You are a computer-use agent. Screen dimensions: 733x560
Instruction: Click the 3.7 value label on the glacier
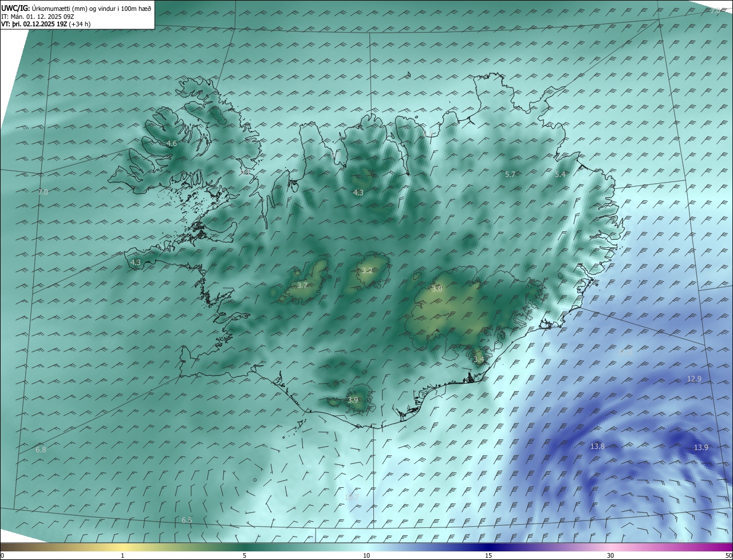[x=302, y=285]
